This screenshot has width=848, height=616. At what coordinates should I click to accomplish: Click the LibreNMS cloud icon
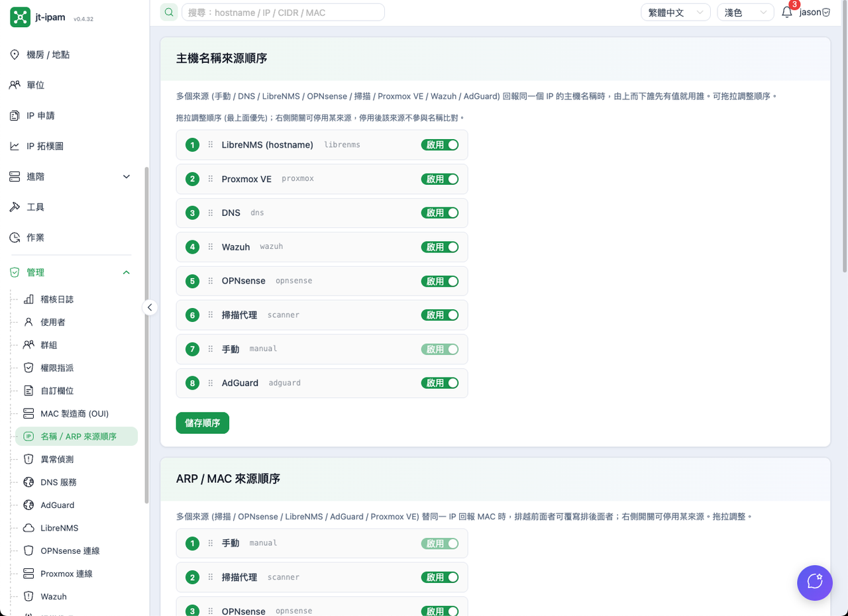[28, 528]
